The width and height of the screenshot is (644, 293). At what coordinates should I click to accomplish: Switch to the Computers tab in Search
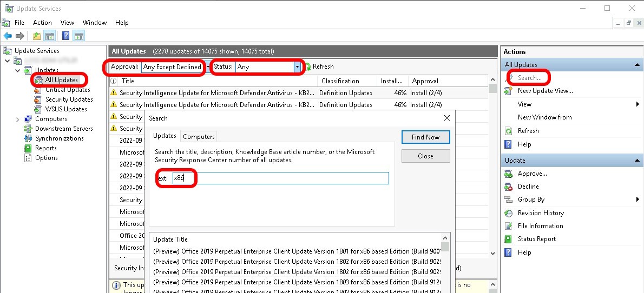click(199, 137)
